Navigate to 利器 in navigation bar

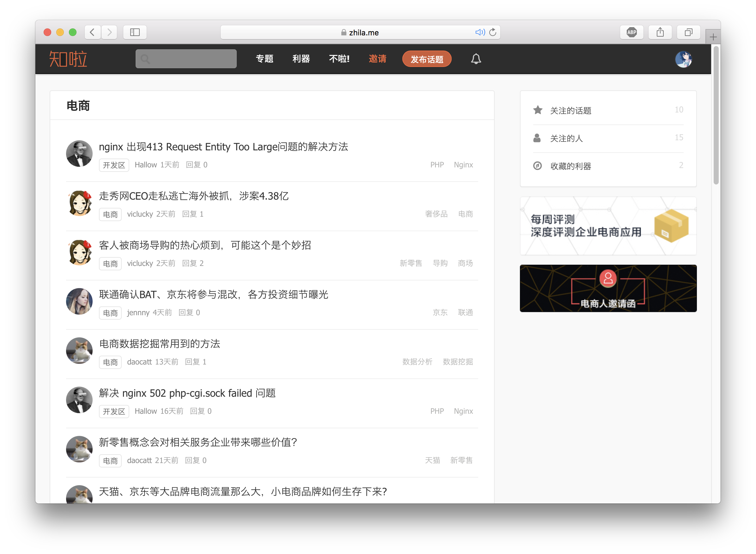pos(301,59)
